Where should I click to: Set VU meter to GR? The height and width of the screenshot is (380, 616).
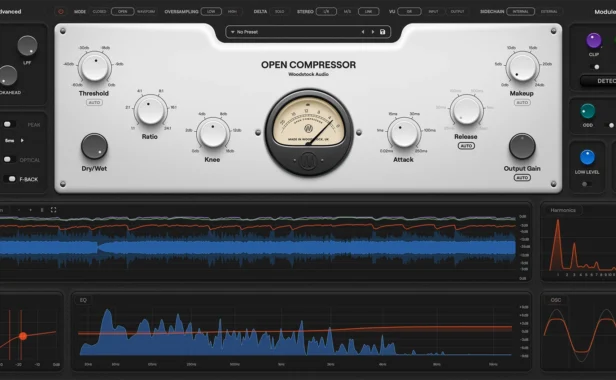tap(409, 12)
